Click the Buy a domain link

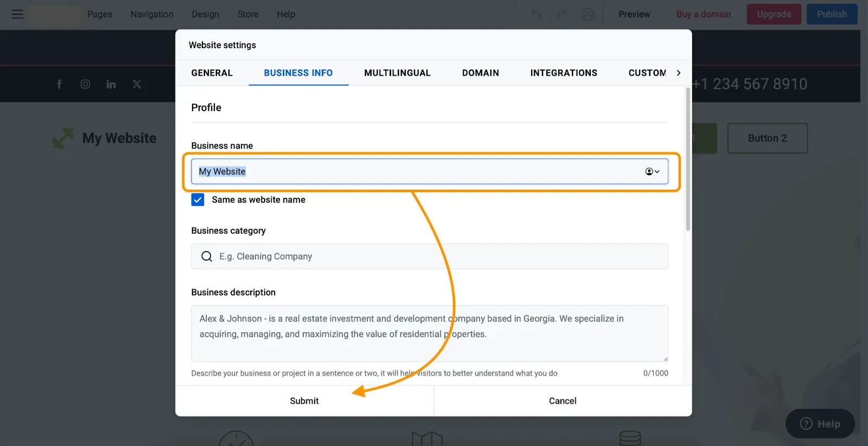(704, 14)
